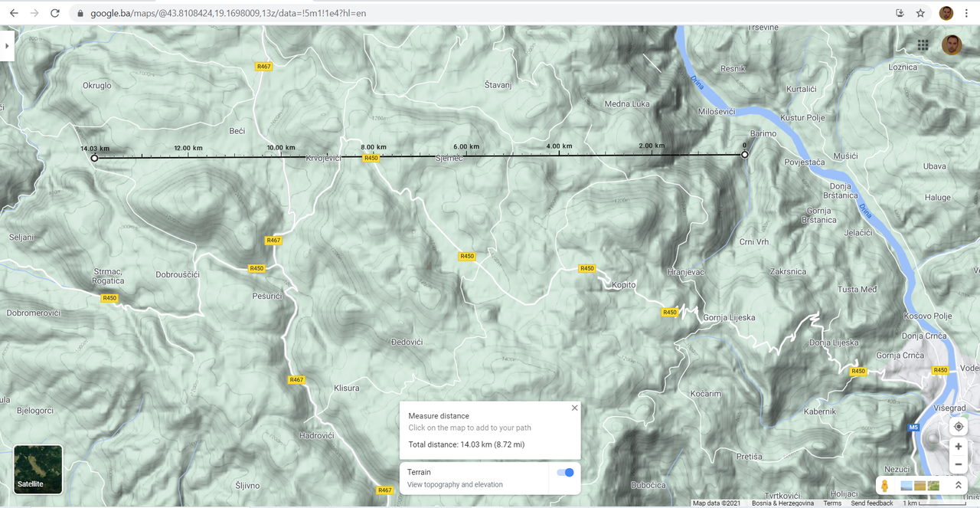This screenshot has width=980, height=508.
Task: Toggle the Terrain switch off
Action: click(x=566, y=472)
